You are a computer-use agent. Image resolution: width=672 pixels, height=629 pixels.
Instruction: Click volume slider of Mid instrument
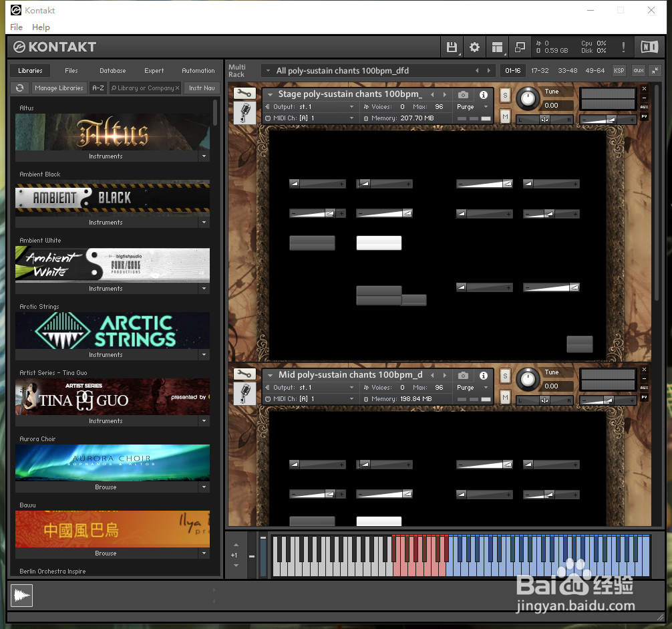click(608, 400)
